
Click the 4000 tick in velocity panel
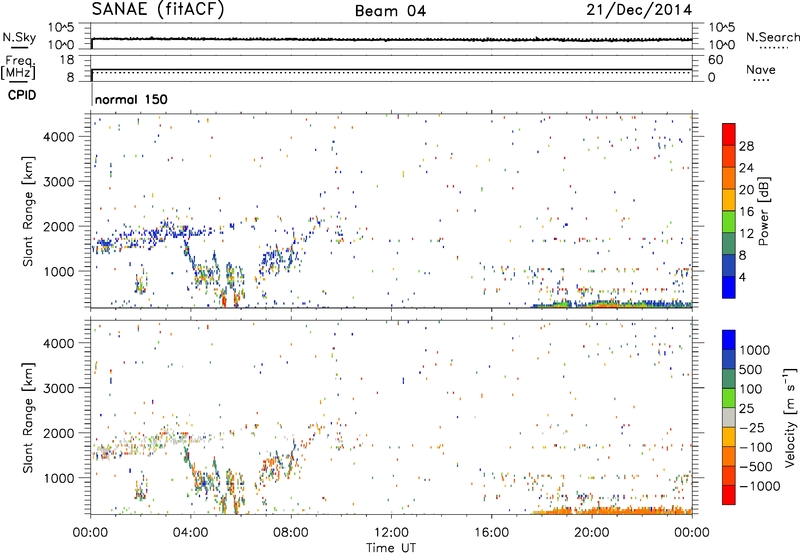coord(59,343)
